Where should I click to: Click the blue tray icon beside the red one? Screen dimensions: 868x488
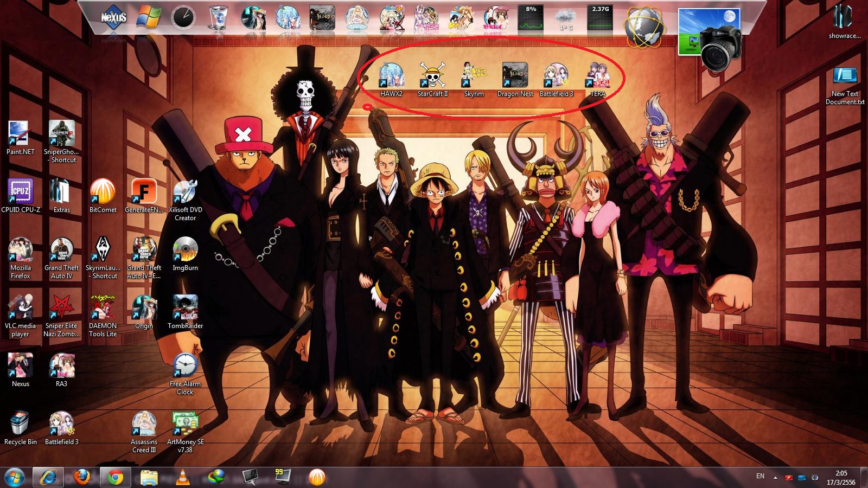point(802,478)
